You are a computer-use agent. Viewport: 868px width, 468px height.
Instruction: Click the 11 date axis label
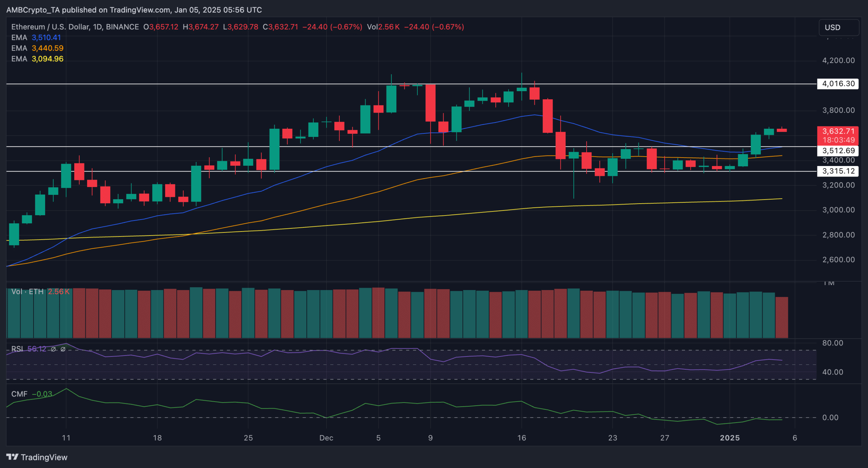point(66,438)
